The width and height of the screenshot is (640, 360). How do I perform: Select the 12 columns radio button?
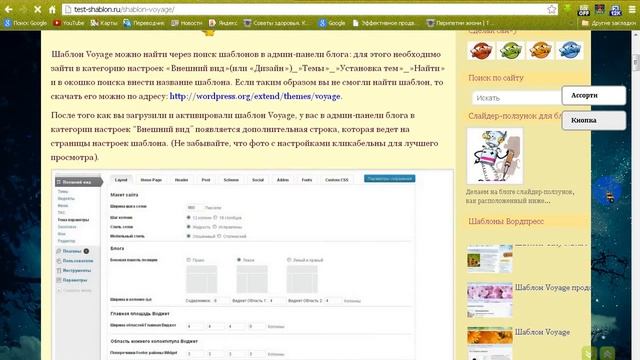pyautogui.click(x=189, y=218)
